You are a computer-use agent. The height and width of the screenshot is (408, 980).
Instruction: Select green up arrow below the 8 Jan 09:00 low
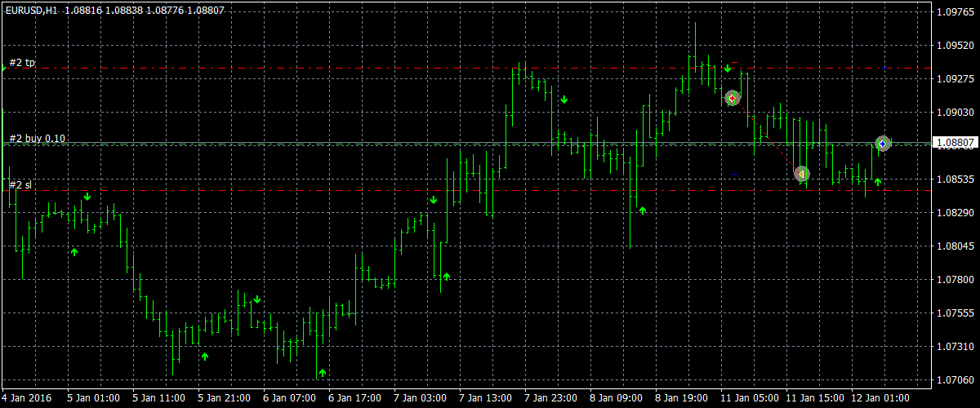pos(643,211)
